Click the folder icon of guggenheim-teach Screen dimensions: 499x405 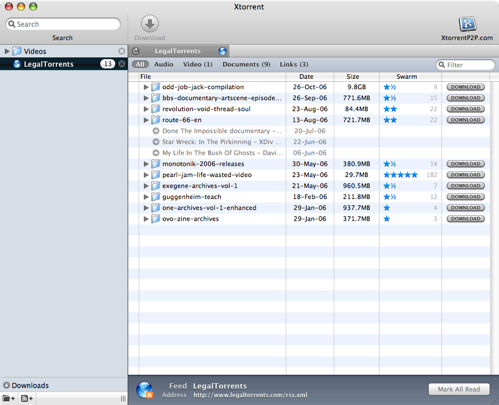point(155,197)
